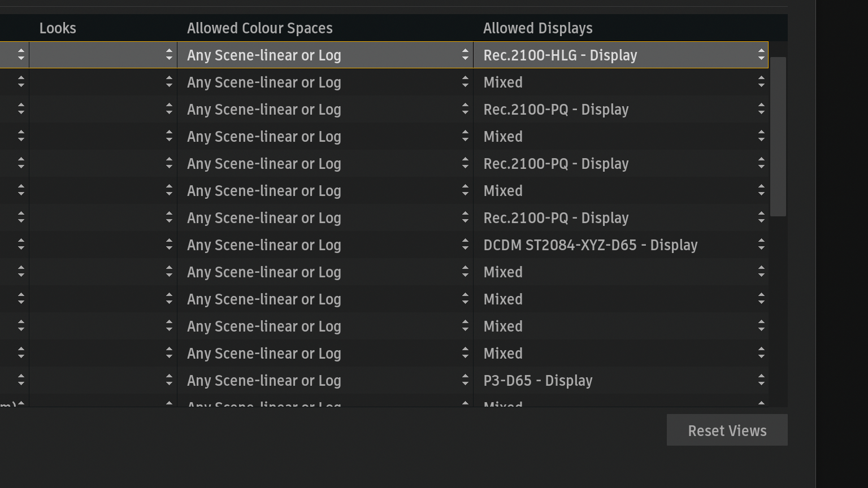Image resolution: width=868 pixels, height=488 pixels.
Task: Open the Rec.2100-HLG - Display dropdown
Action: pyautogui.click(x=620, y=55)
